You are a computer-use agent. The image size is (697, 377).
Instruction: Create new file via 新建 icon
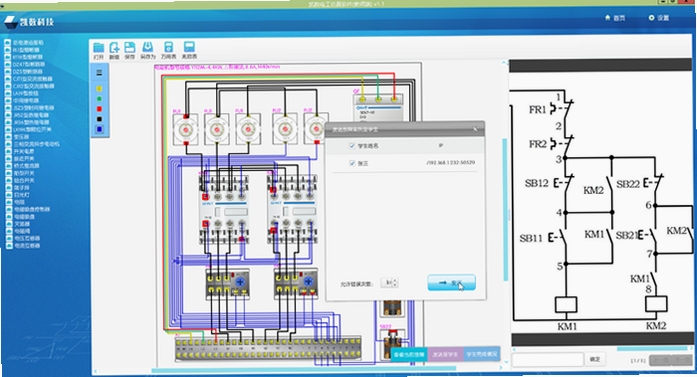114,50
